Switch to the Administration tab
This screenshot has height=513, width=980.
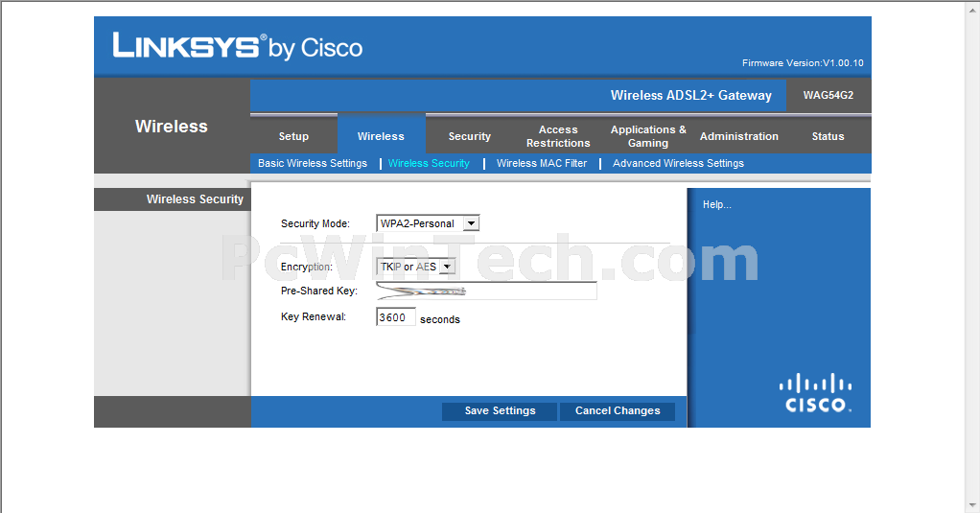[738, 136]
